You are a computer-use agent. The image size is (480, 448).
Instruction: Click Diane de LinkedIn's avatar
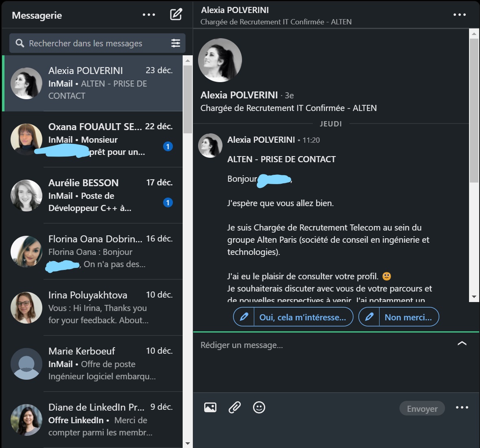pyautogui.click(x=26, y=420)
